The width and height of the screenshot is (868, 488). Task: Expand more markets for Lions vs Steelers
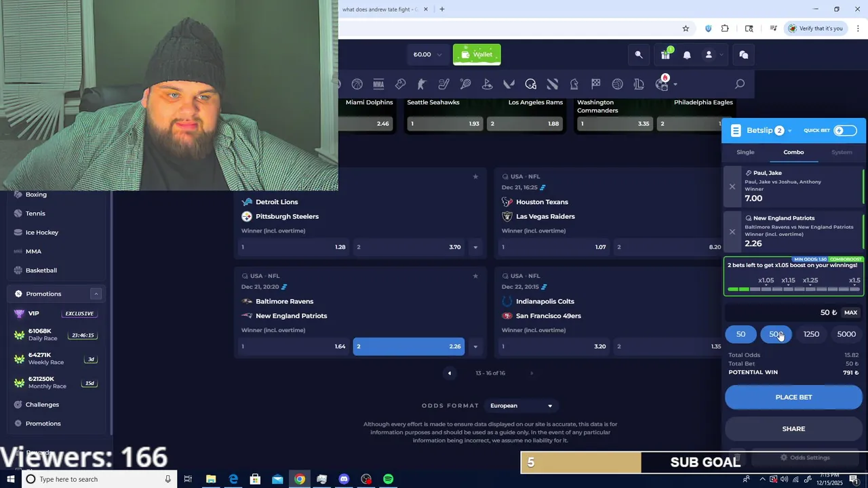tap(475, 247)
